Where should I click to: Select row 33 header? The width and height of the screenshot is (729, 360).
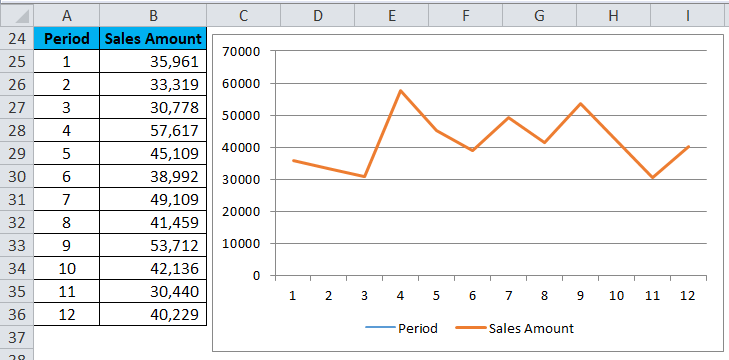(x=17, y=246)
